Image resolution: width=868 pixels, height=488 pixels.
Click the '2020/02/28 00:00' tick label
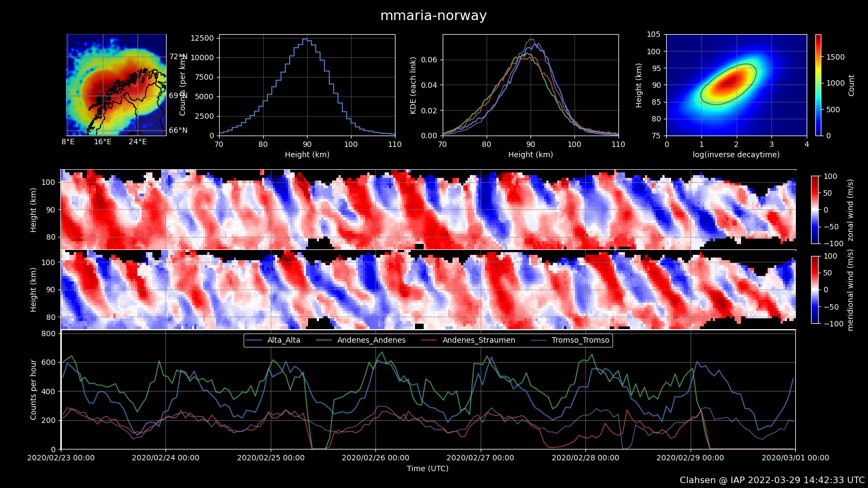[585, 458]
